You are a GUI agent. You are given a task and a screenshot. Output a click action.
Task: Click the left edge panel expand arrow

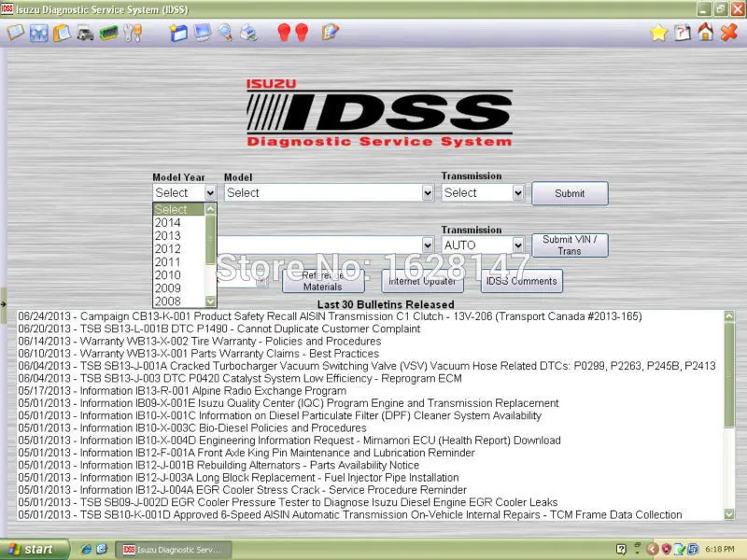point(3,304)
